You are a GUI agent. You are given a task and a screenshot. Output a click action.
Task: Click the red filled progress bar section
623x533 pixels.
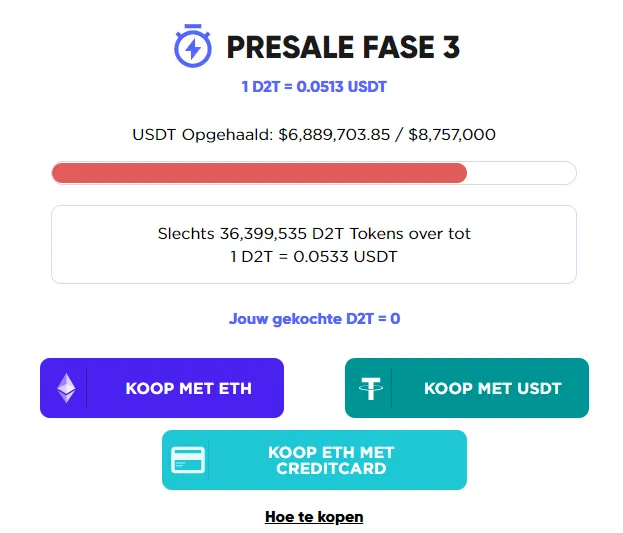click(x=259, y=173)
